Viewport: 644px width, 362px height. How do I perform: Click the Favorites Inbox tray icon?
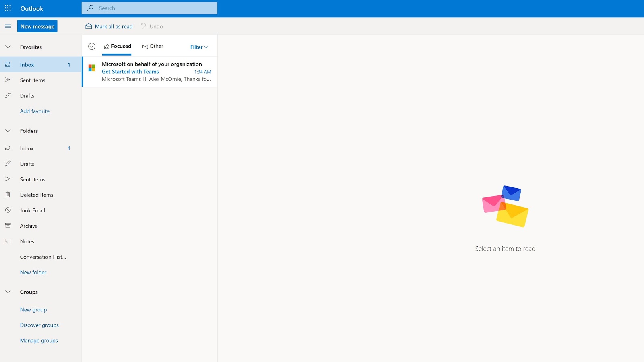pyautogui.click(x=8, y=64)
